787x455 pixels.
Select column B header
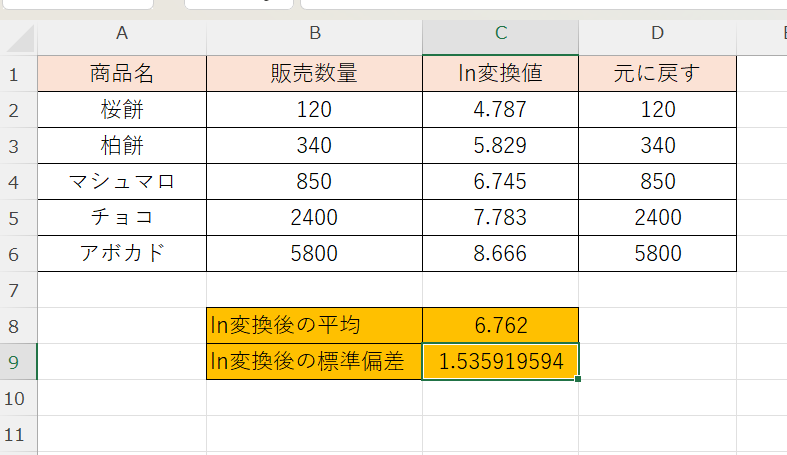tap(314, 34)
